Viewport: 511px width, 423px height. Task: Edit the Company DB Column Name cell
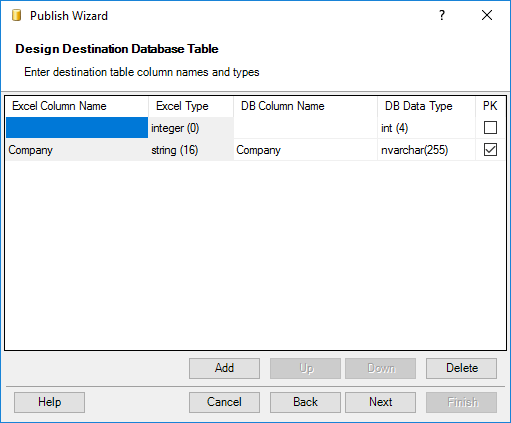(305, 150)
